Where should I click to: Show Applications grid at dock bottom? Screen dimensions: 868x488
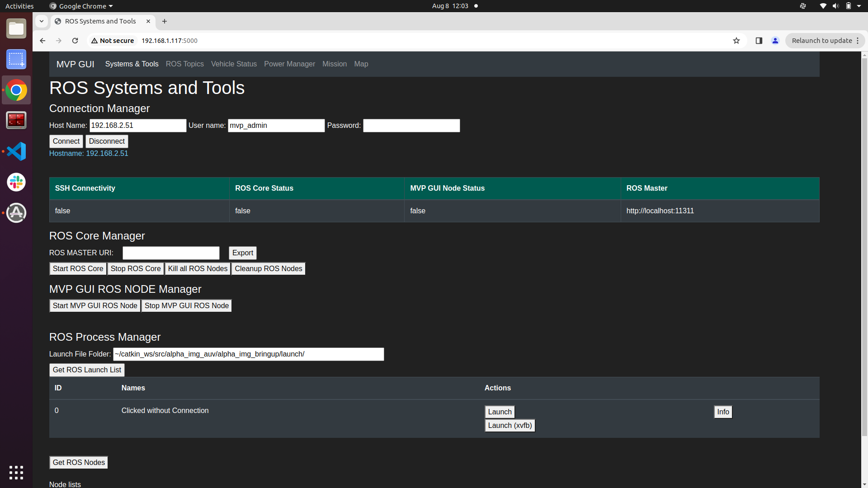point(16,472)
